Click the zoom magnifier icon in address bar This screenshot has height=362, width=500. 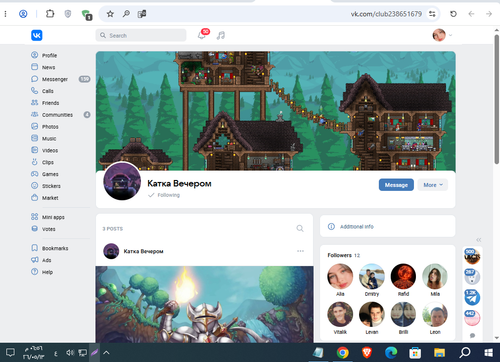126,14
